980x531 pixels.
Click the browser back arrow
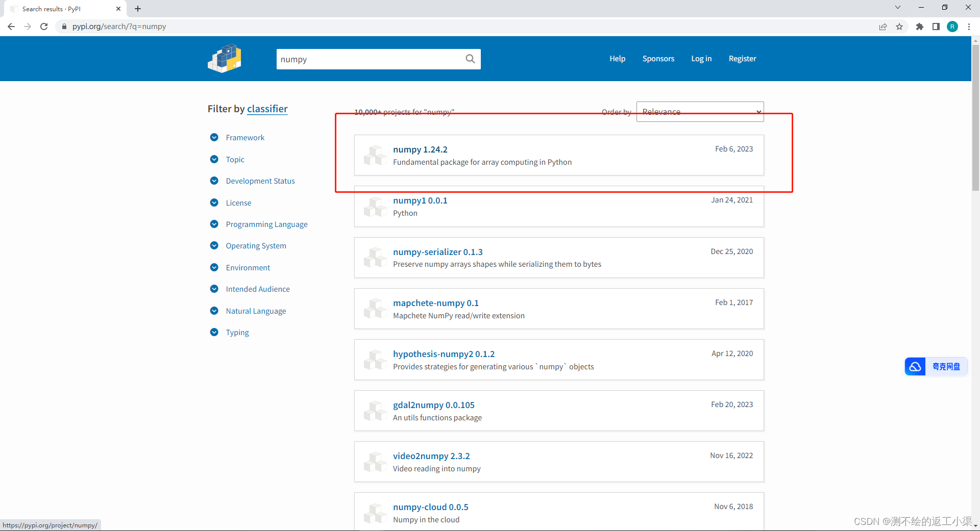point(11,27)
